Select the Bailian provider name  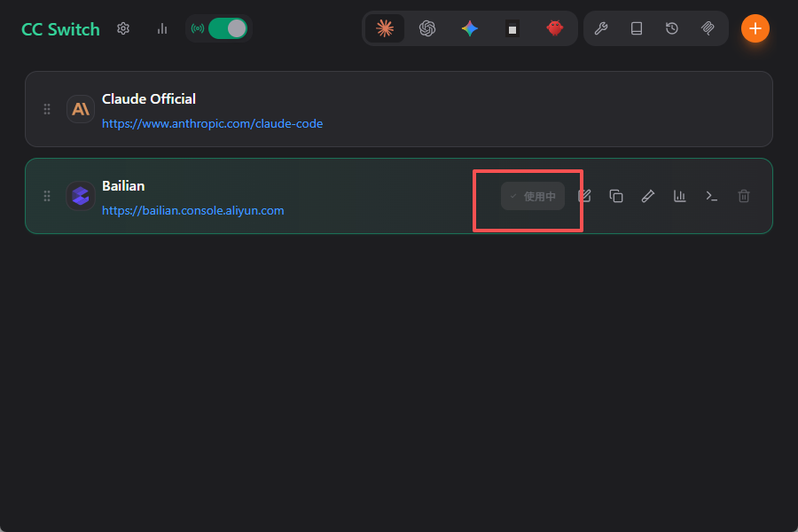[123, 186]
